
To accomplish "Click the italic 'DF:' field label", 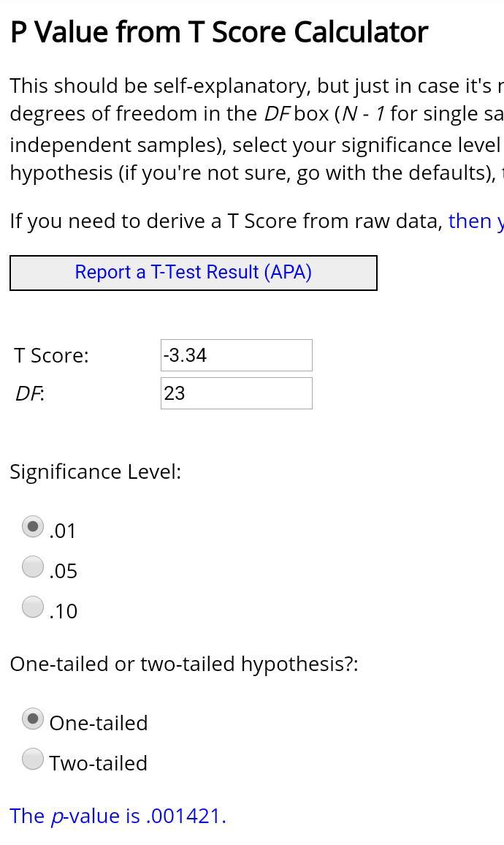I will click(x=30, y=394).
